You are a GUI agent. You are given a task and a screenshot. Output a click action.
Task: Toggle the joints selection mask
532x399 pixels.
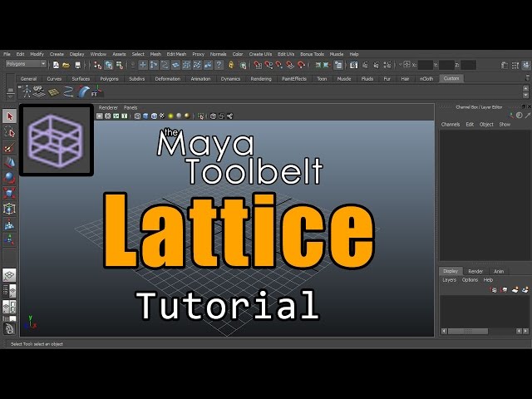point(154,65)
